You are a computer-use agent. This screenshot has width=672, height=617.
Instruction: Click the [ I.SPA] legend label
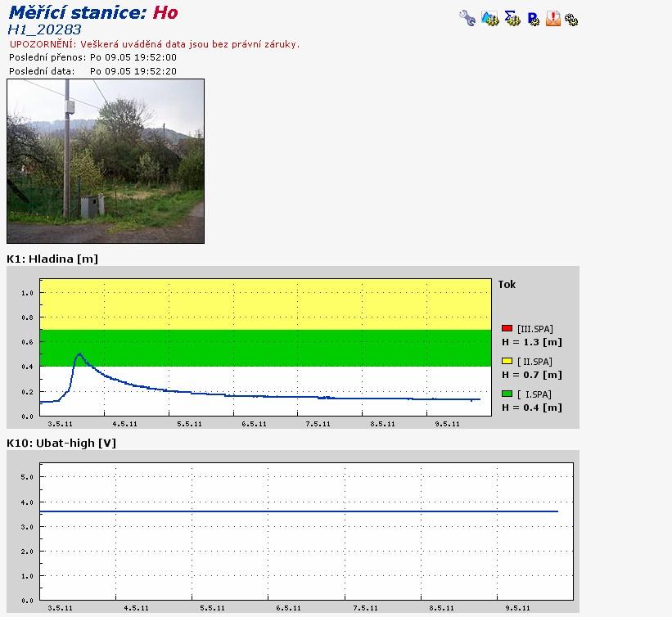pyautogui.click(x=534, y=394)
